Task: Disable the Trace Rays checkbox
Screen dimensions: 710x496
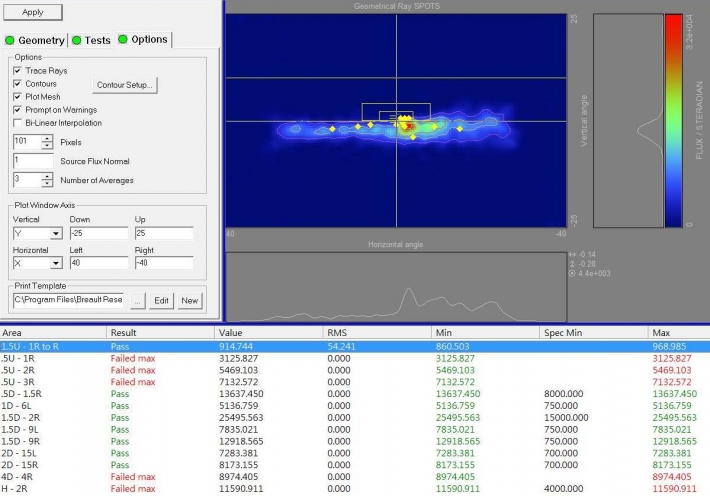Action: (17, 71)
